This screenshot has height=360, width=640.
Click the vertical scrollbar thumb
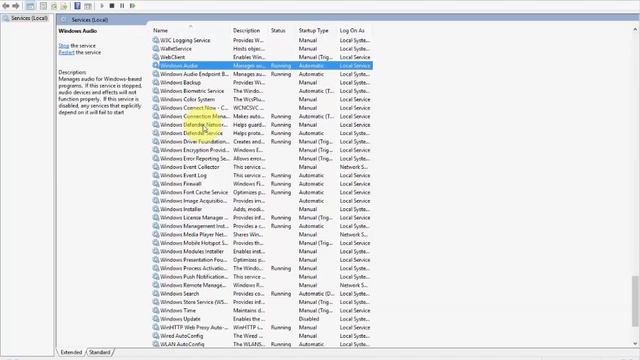coord(635,301)
